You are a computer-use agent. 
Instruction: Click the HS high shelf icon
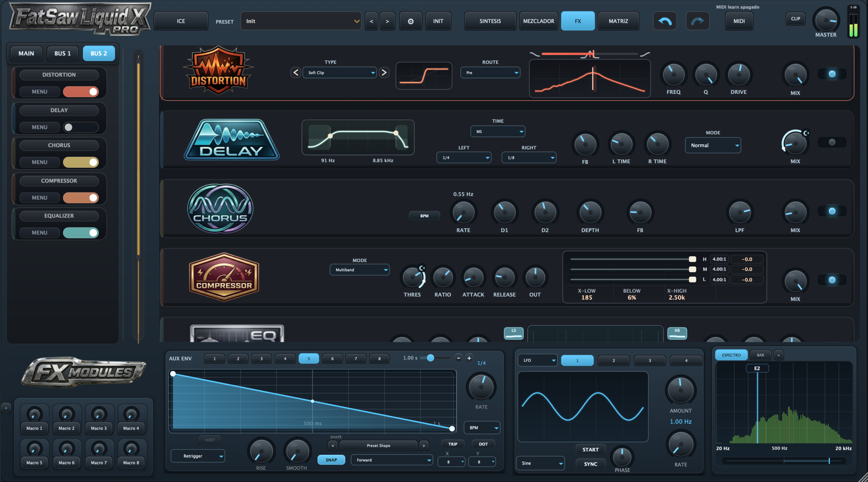click(677, 333)
